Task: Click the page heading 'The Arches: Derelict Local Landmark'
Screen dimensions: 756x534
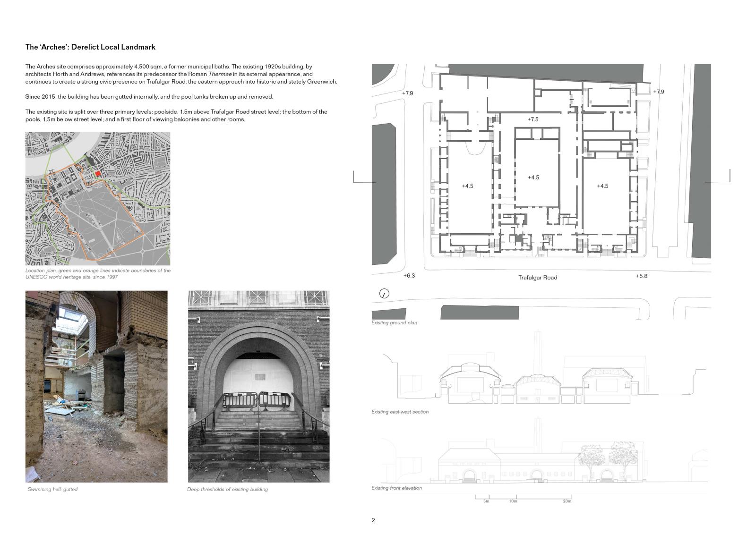Action: (90, 47)
